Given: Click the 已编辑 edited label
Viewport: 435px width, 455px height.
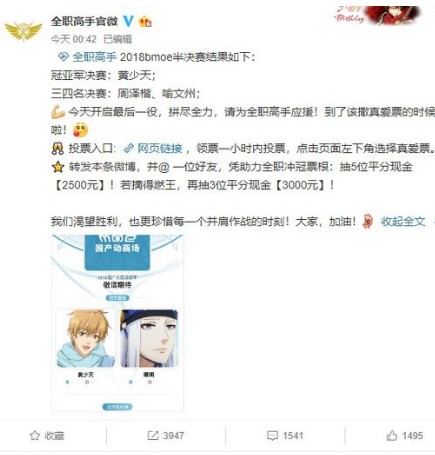Looking at the screenshot, I should [117, 39].
